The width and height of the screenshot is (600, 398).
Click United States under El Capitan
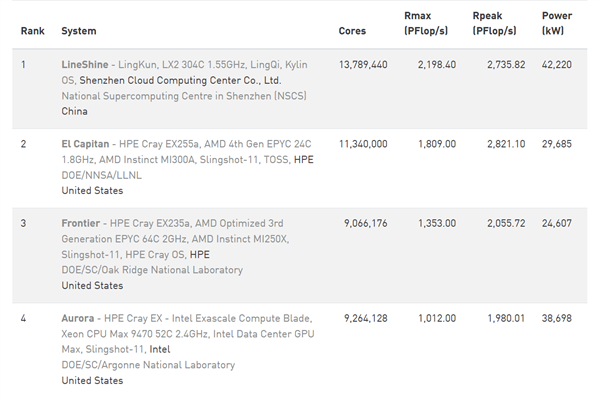click(x=92, y=191)
